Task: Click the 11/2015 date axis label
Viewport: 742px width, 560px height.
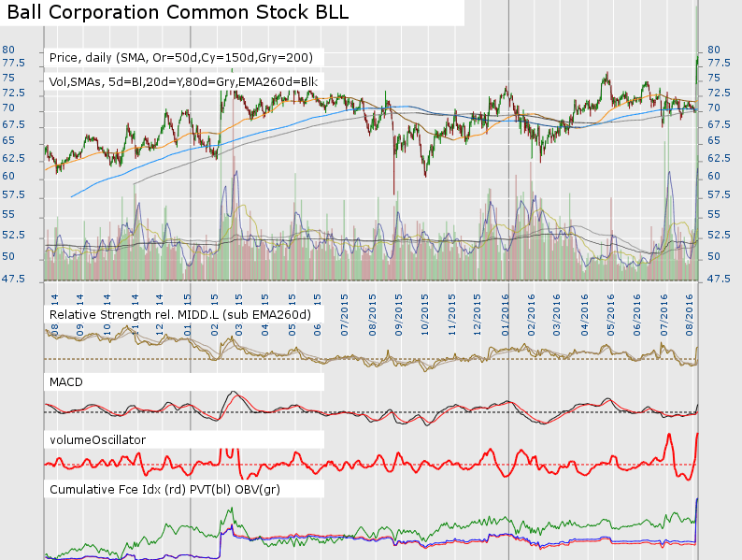Action: coord(452,315)
